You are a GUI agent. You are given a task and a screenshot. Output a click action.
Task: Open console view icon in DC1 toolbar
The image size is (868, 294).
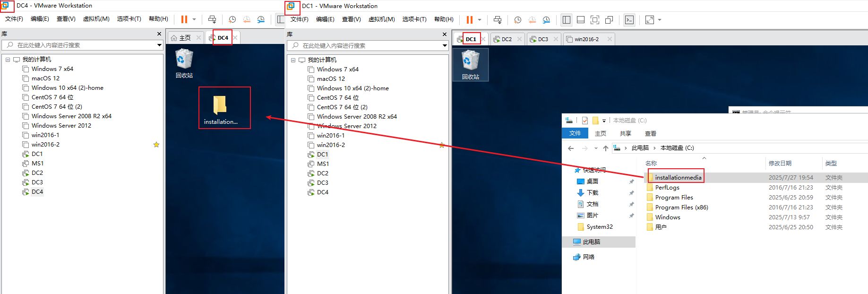(629, 20)
